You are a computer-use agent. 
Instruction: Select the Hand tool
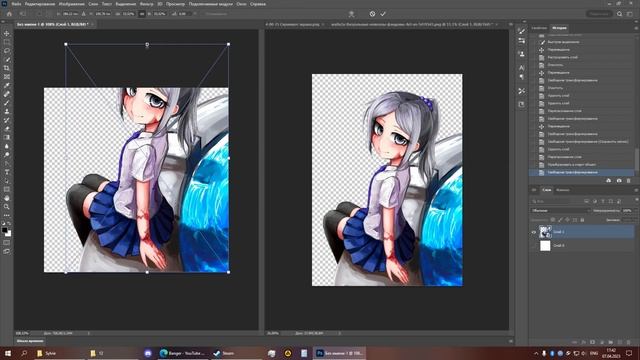click(7, 198)
